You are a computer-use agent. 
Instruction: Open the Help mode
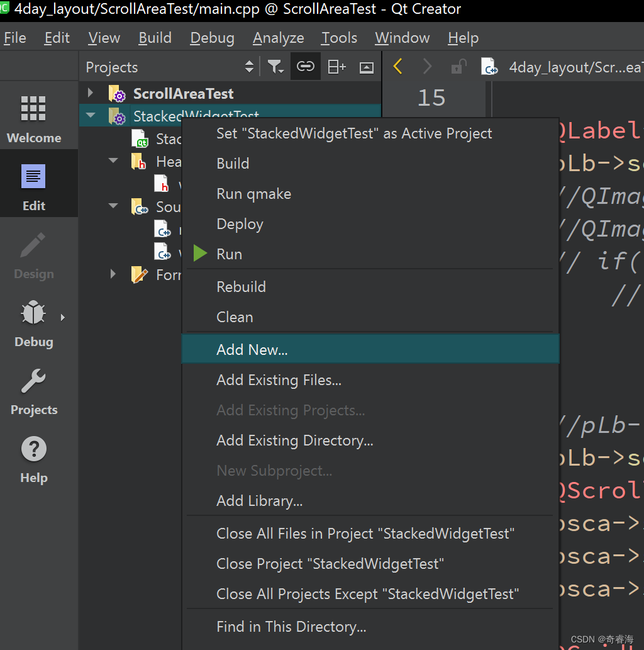(34, 459)
